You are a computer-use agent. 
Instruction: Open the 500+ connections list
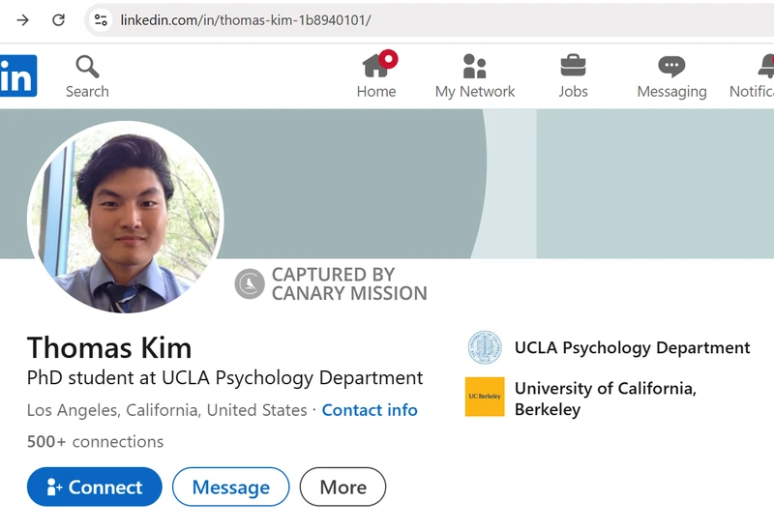(x=95, y=442)
